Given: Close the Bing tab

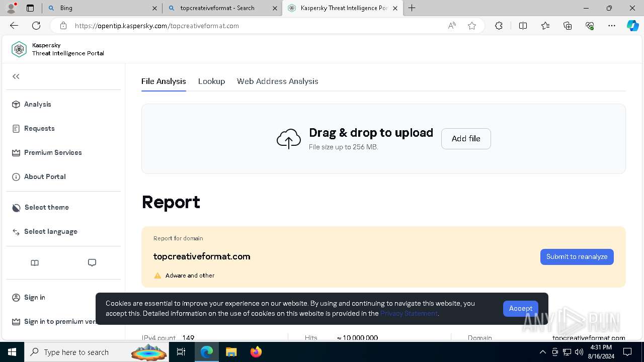Looking at the screenshot, I should coord(154,8).
